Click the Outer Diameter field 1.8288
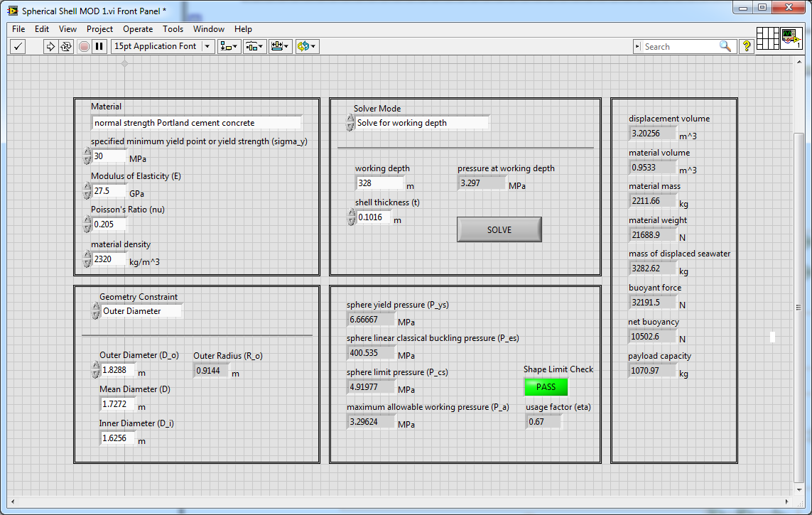 [117, 370]
